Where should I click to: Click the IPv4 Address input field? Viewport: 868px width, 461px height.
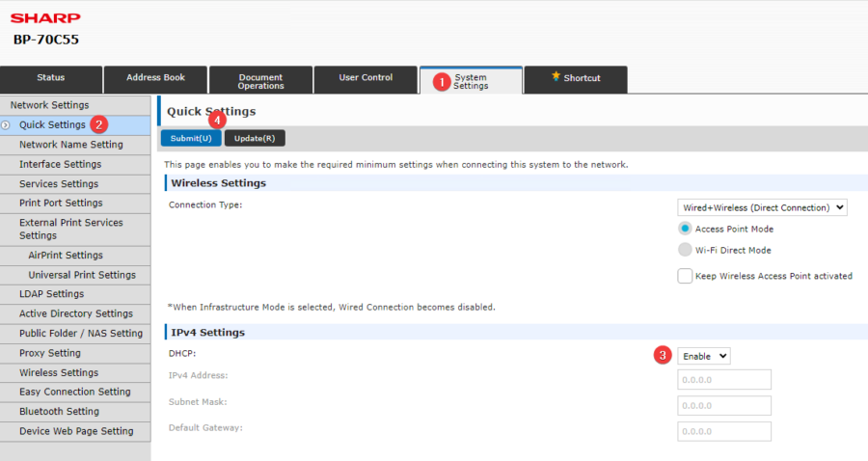coord(723,379)
